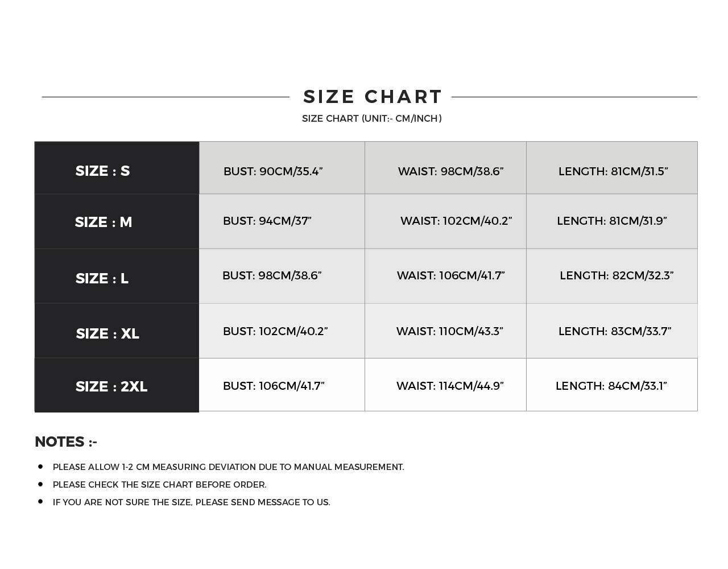Select the SIZE : M row label

[104, 222]
